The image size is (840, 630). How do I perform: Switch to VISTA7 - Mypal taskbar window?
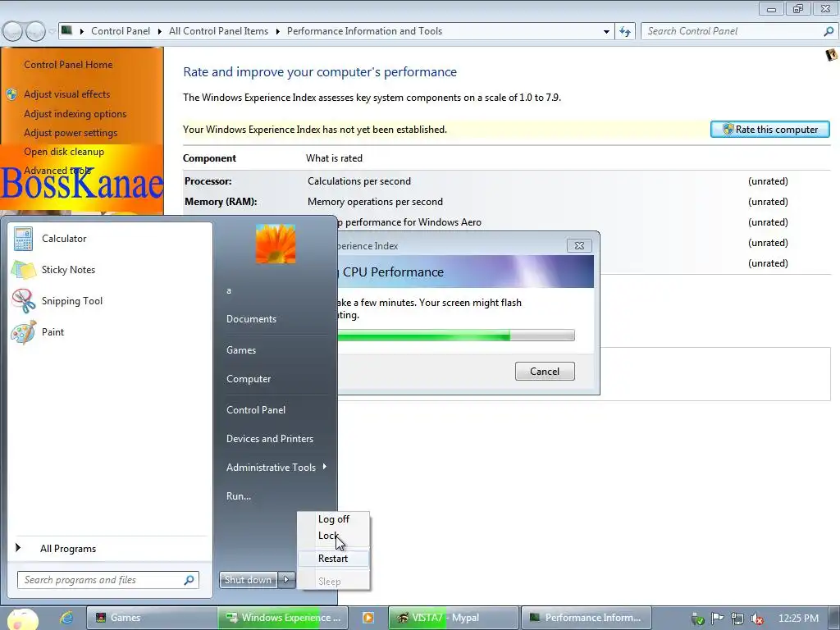click(453, 618)
